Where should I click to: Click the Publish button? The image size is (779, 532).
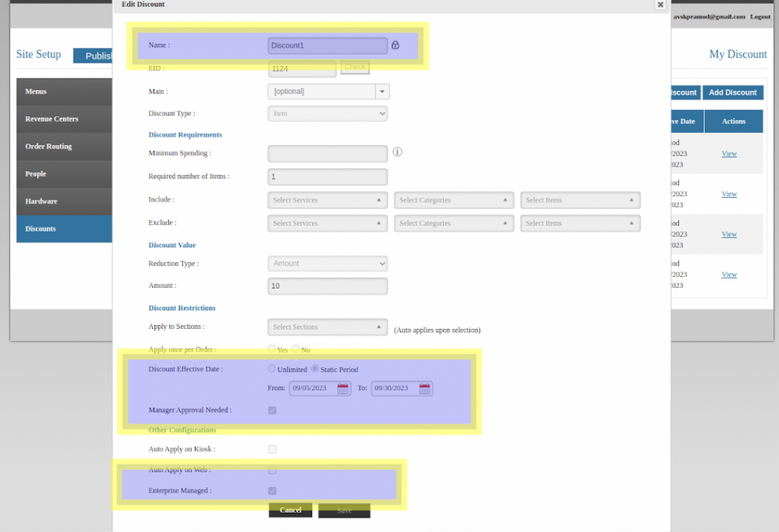click(93, 56)
